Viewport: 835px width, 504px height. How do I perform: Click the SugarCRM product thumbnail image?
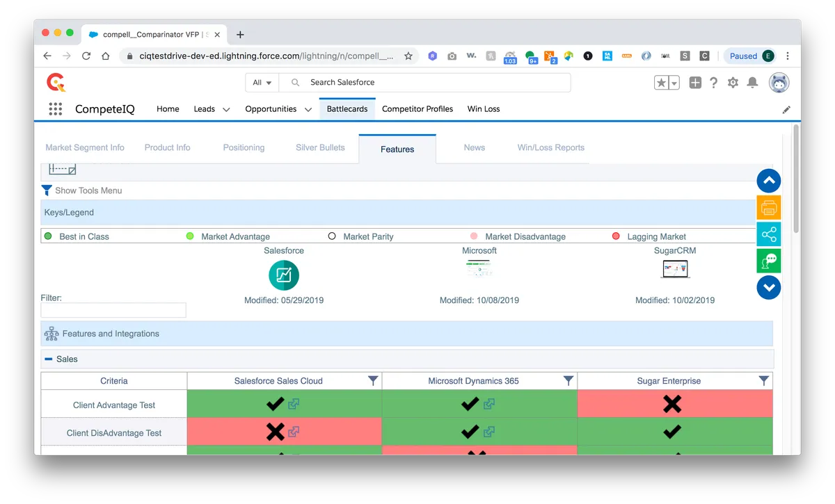coord(674,269)
